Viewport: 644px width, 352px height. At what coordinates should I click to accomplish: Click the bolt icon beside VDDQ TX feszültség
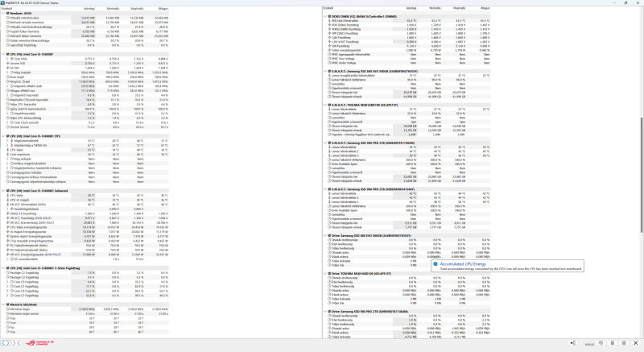(x=8, y=213)
